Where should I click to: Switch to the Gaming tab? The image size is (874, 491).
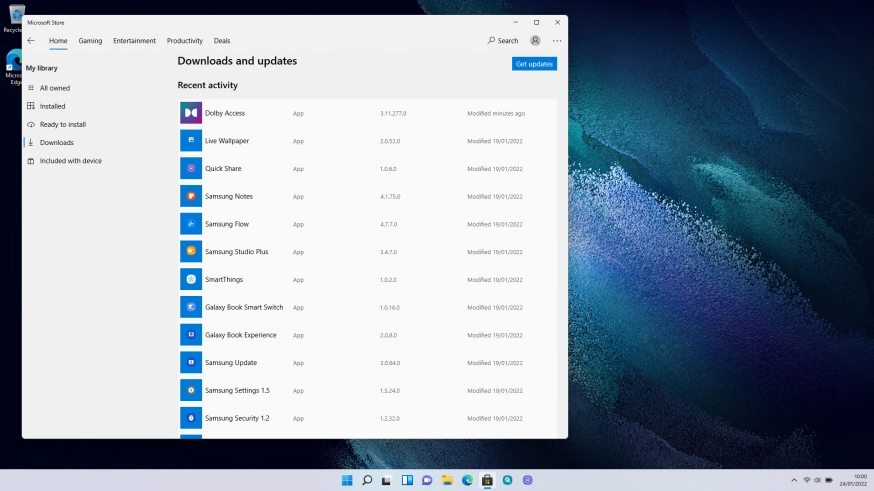90,41
